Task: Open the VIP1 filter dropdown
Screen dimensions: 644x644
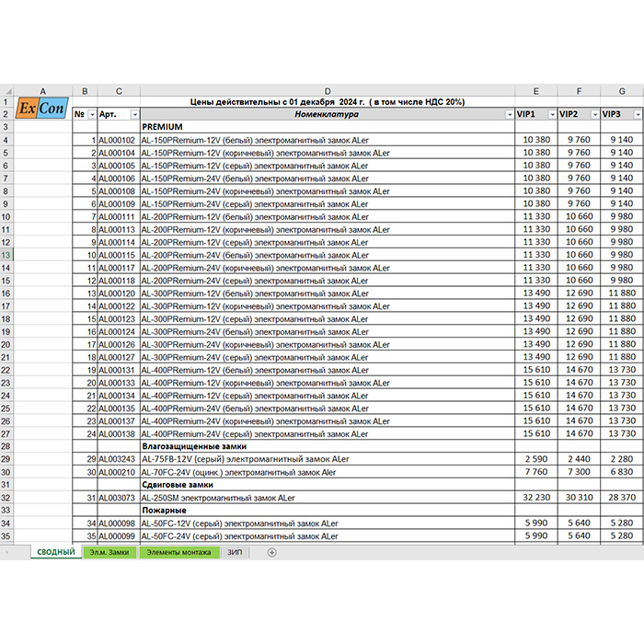Action: 552,114
